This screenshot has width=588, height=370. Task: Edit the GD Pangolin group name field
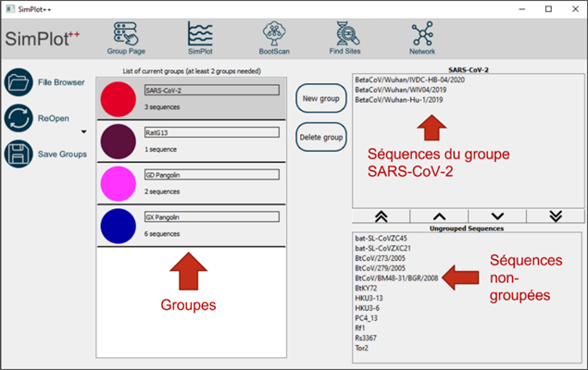(x=212, y=175)
